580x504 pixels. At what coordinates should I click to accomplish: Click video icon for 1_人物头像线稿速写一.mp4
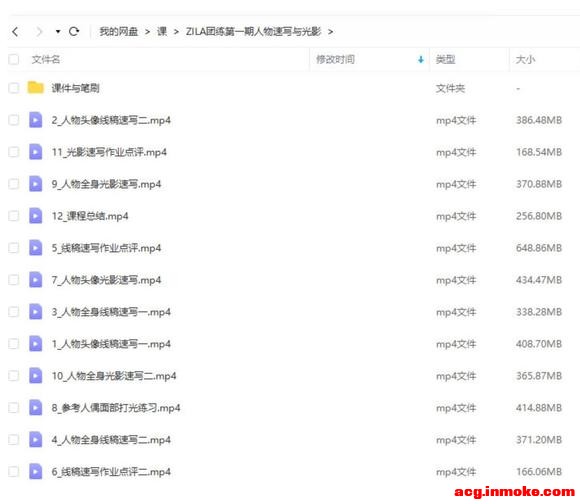pos(36,344)
